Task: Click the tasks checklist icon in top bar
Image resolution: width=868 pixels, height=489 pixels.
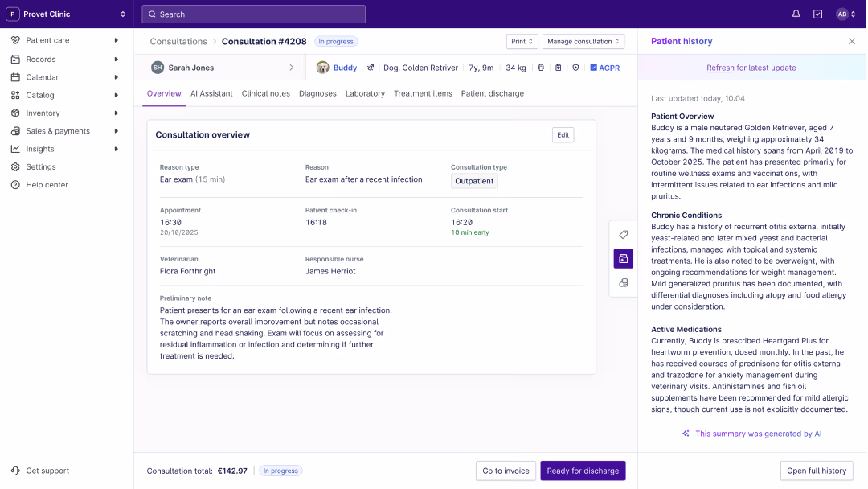Action: click(817, 14)
